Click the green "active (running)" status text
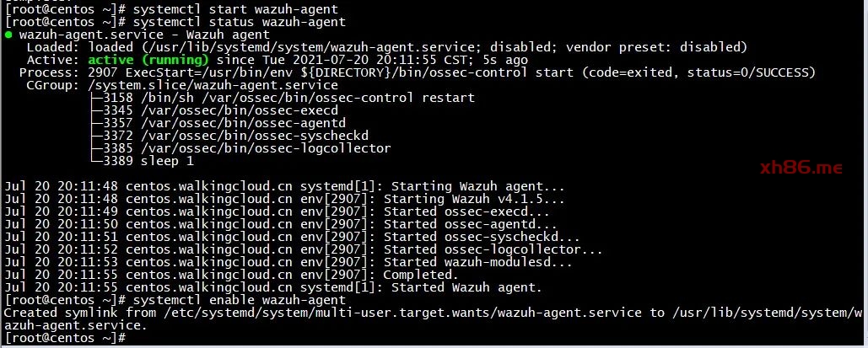 pos(148,60)
